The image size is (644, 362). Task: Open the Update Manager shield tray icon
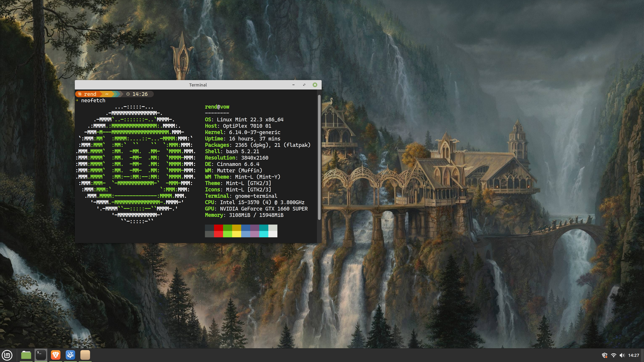(604, 355)
